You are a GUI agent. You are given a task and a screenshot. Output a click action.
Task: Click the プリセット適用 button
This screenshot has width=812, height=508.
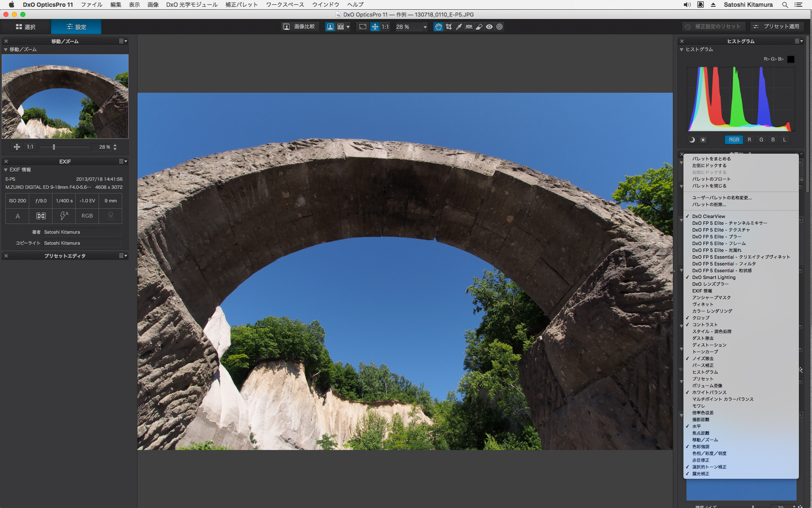point(776,26)
